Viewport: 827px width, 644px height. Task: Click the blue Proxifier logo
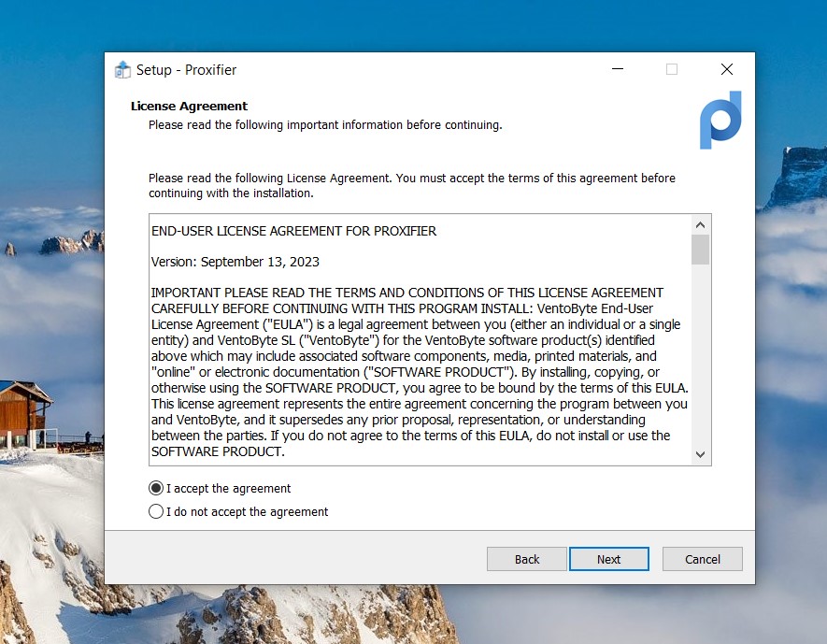coord(720,121)
